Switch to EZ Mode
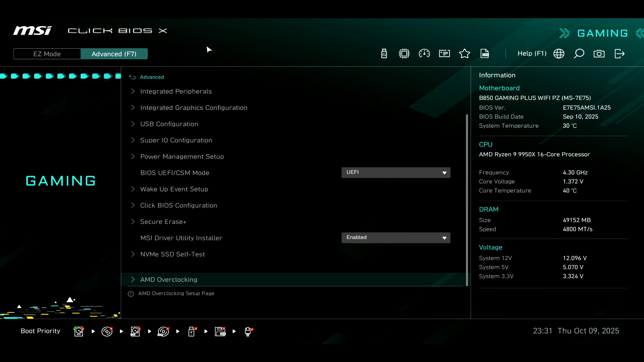This screenshot has width=644, height=362. [47, 54]
